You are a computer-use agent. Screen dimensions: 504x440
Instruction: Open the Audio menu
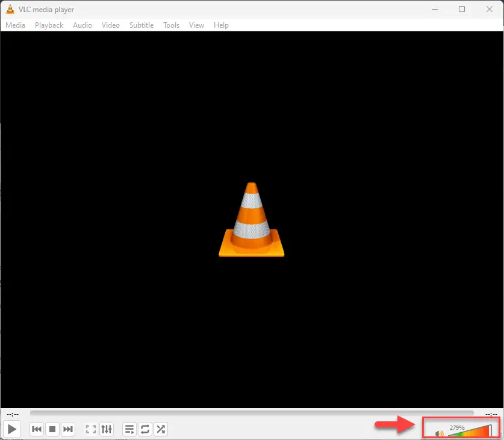tap(82, 25)
